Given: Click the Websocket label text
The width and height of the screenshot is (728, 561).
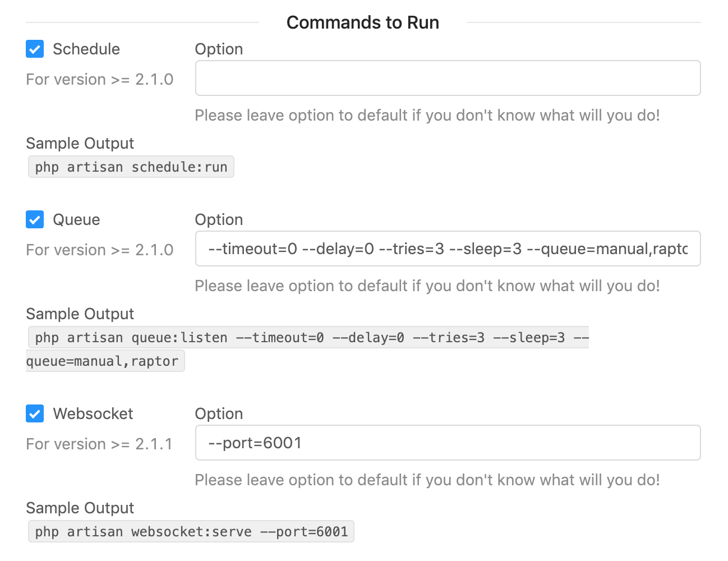Looking at the screenshot, I should tap(93, 413).
